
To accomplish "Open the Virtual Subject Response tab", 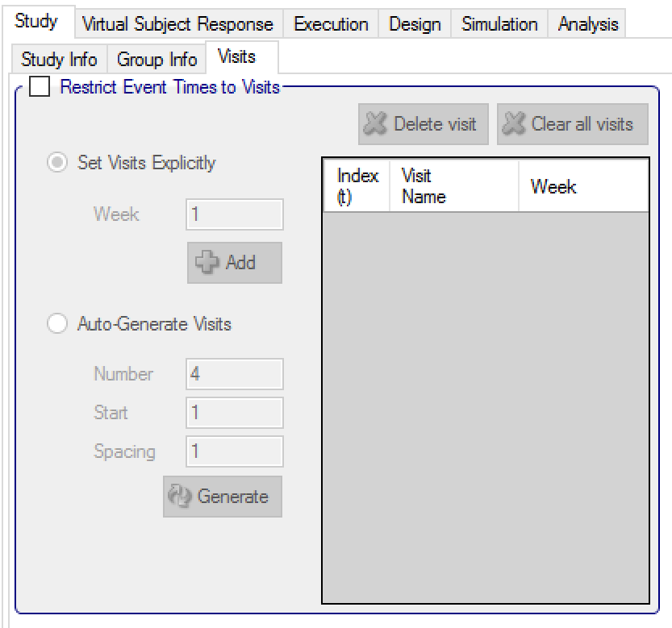I will [177, 24].
